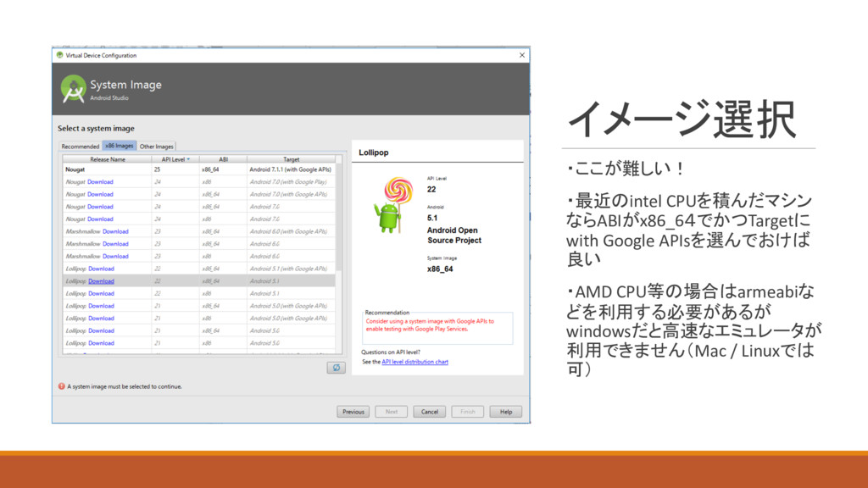868x488 pixels.
Task: Click the "Android Open Source Project" text
Action: click(454, 236)
